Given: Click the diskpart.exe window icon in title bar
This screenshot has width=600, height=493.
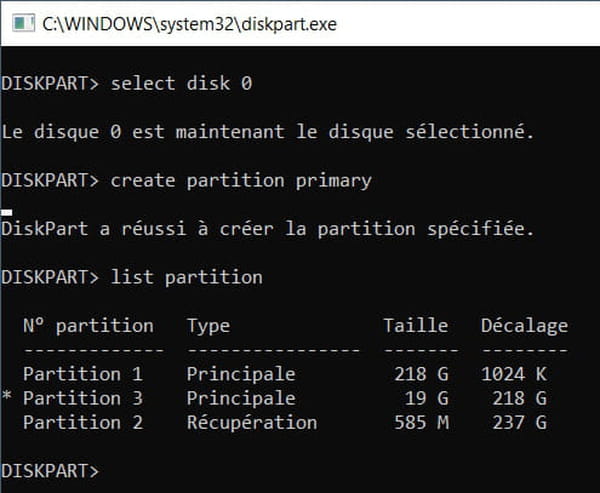Looking at the screenshot, I should 23,23.
